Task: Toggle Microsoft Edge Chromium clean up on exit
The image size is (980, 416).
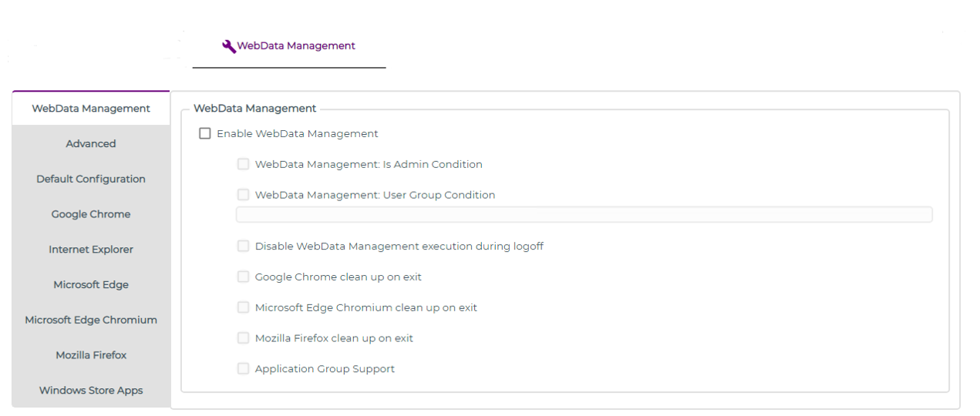Action: tap(244, 308)
